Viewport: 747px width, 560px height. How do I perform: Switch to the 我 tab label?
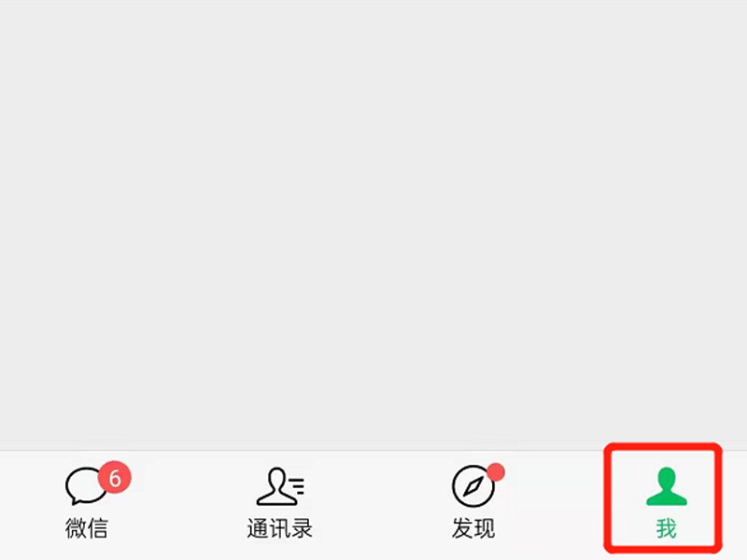[666, 528]
